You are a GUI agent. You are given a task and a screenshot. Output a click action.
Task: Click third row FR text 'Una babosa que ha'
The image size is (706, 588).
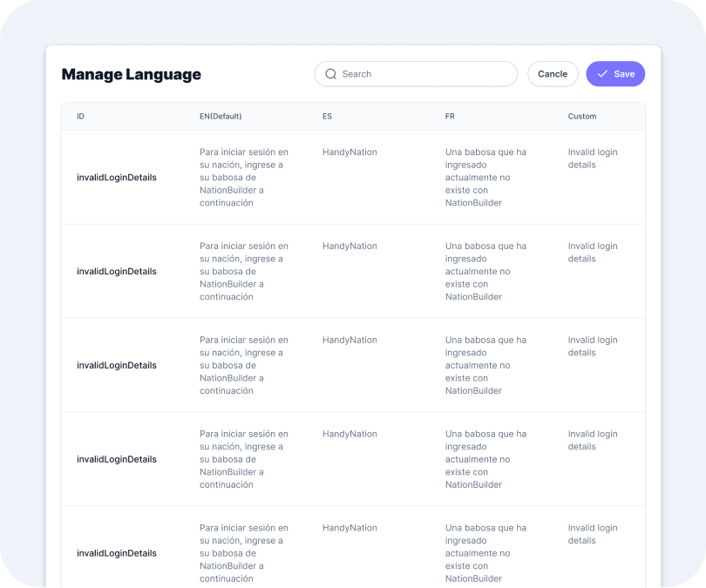click(485, 366)
